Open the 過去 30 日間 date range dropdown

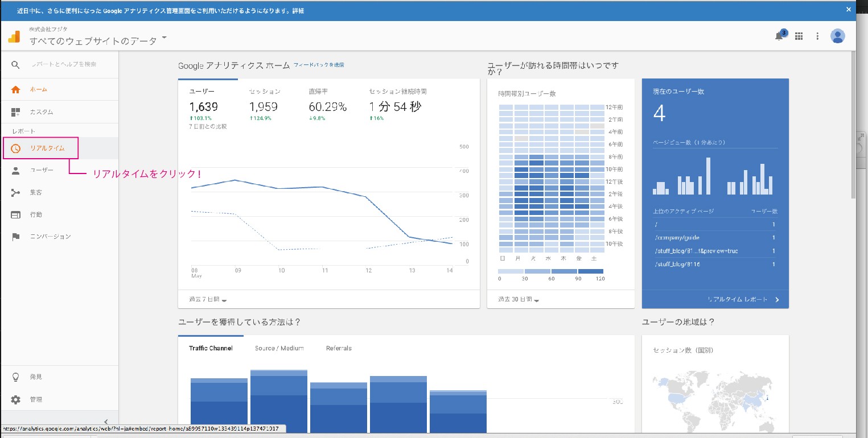click(x=519, y=299)
